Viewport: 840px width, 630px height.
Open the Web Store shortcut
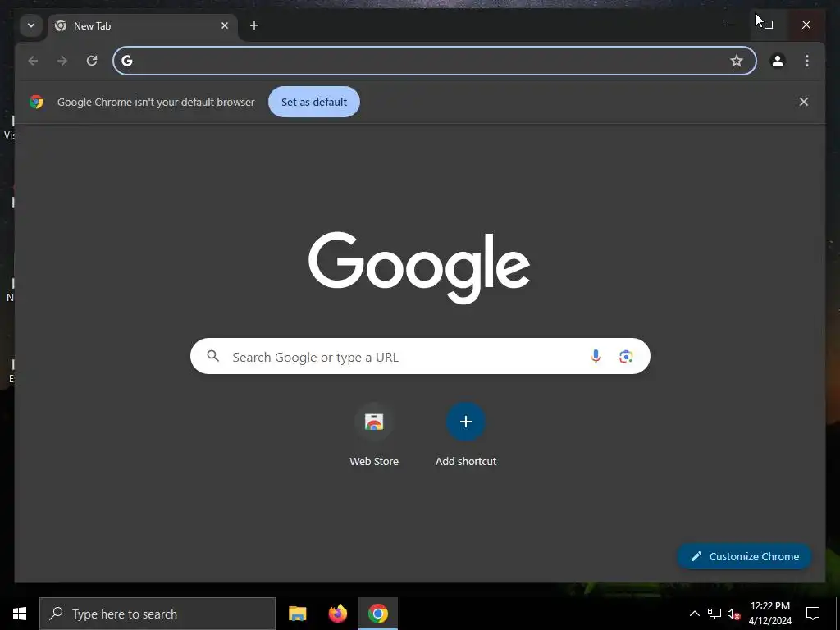click(x=374, y=422)
